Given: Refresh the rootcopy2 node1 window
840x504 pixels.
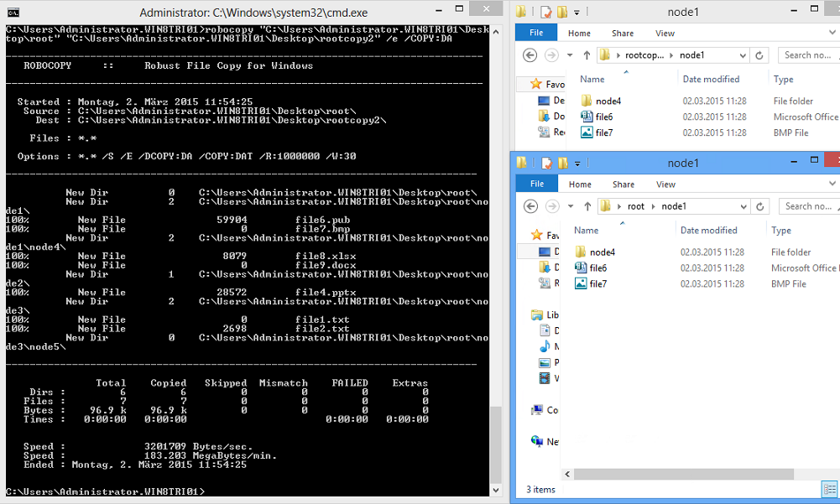Looking at the screenshot, I should point(759,55).
